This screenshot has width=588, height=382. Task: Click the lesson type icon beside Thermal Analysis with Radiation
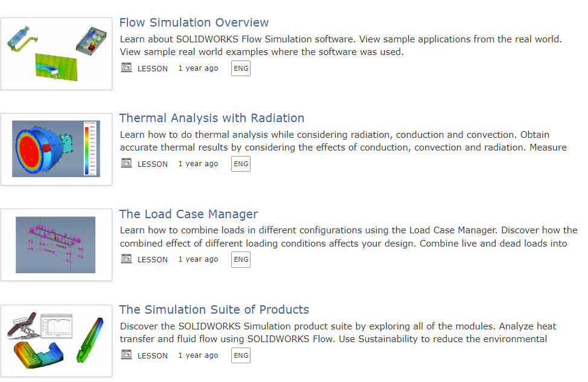pos(126,163)
